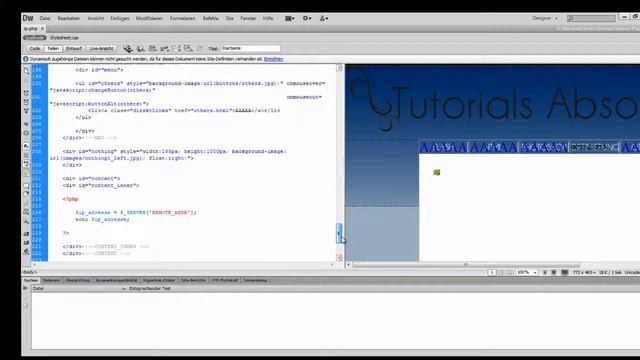Click the recent snippets icon in coding toolbar
Screen dimensions: 640x360
click(26, 212)
